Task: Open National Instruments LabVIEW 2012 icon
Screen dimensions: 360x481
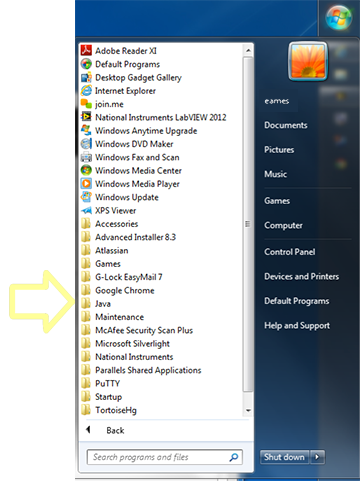Action: tap(86, 117)
